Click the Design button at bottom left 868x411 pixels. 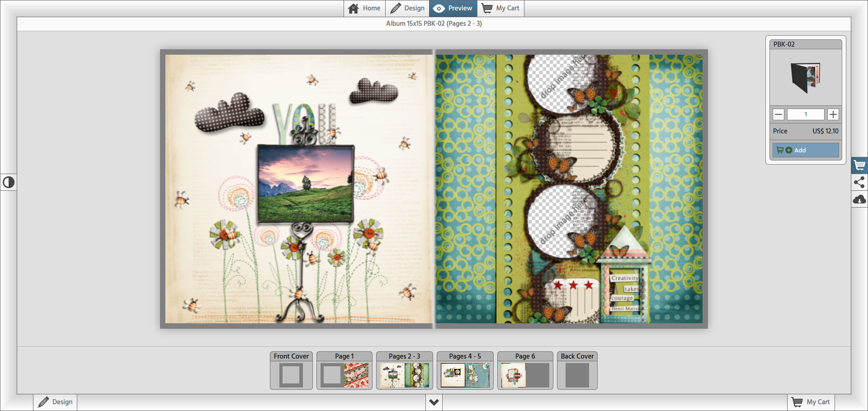coord(56,402)
